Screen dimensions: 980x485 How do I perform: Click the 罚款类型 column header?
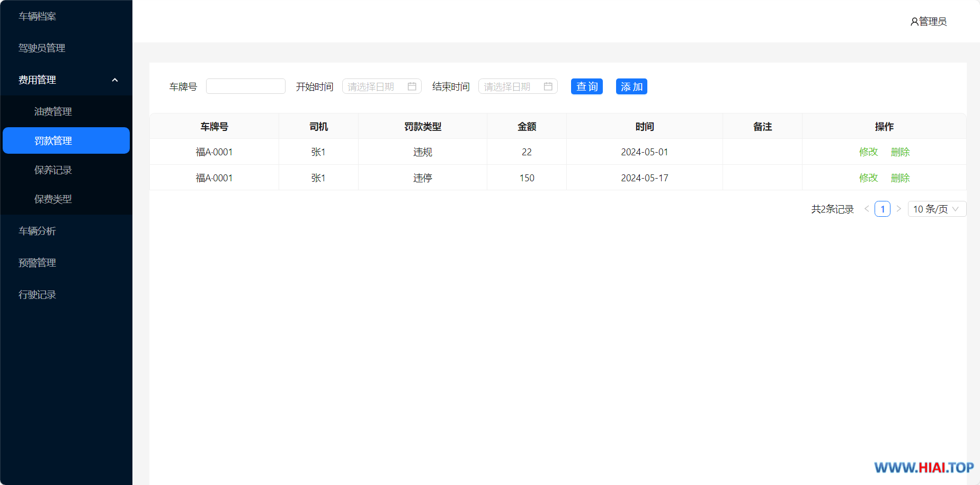pos(423,127)
